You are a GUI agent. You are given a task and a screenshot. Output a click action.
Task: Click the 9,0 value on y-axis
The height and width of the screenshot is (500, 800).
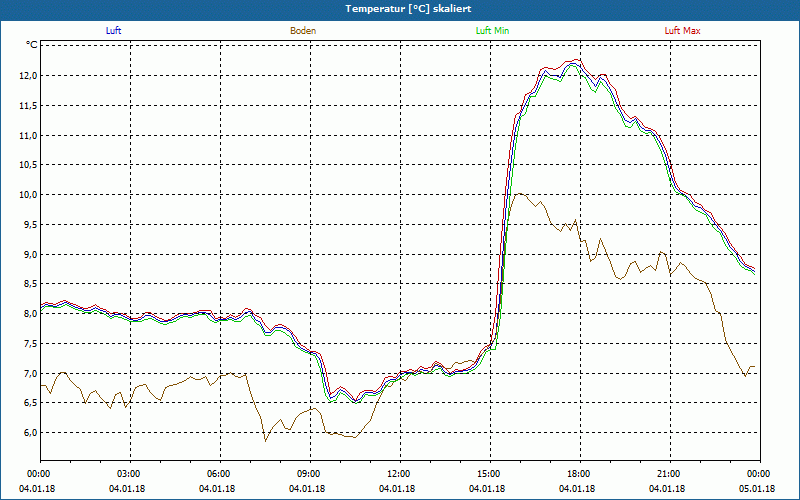(x=30, y=254)
